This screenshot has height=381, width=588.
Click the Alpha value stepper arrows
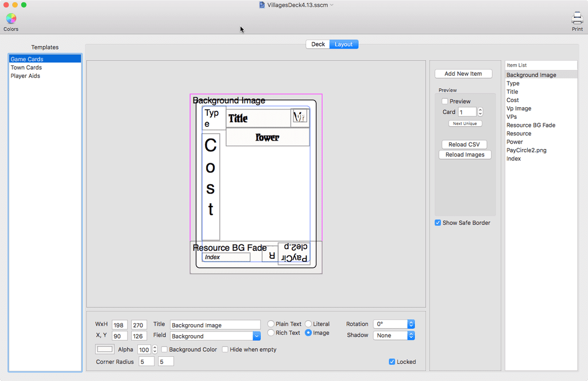click(154, 349)
